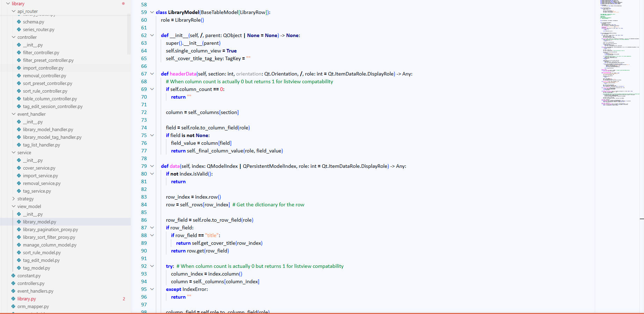Fold the __init__ method at line 62
The height and width of the screenshot is (314, 644).
[x=152, y=35]
